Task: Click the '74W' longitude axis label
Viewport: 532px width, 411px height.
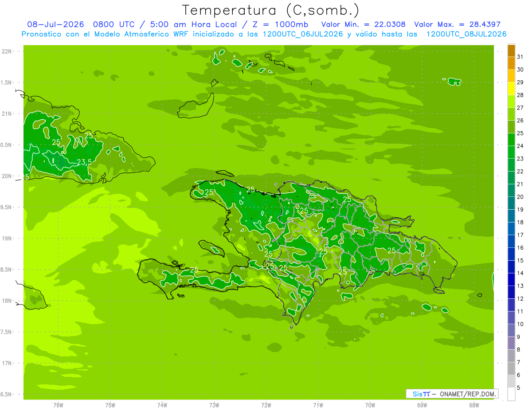Action: 162,405
